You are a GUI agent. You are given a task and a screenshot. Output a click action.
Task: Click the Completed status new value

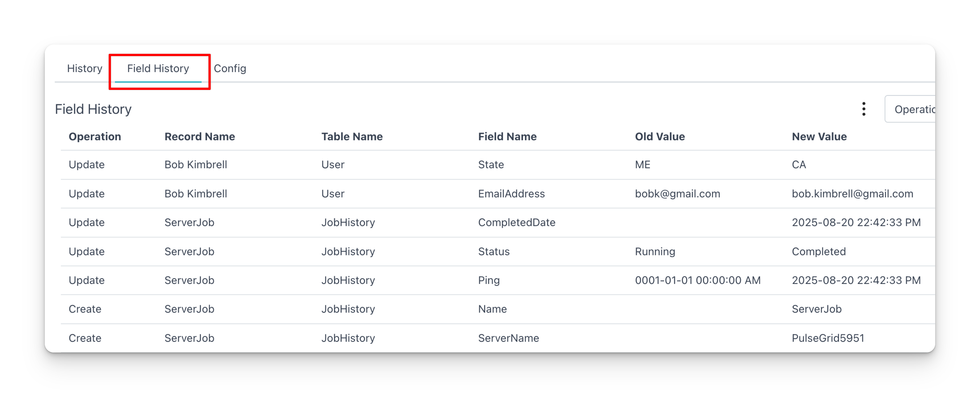coord(819,251)
